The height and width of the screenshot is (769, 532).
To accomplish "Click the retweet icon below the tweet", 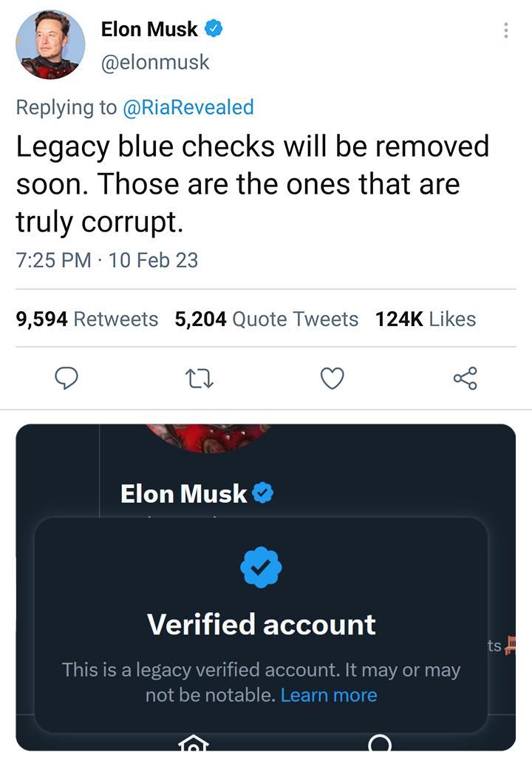I will click(x=199, y=378).
